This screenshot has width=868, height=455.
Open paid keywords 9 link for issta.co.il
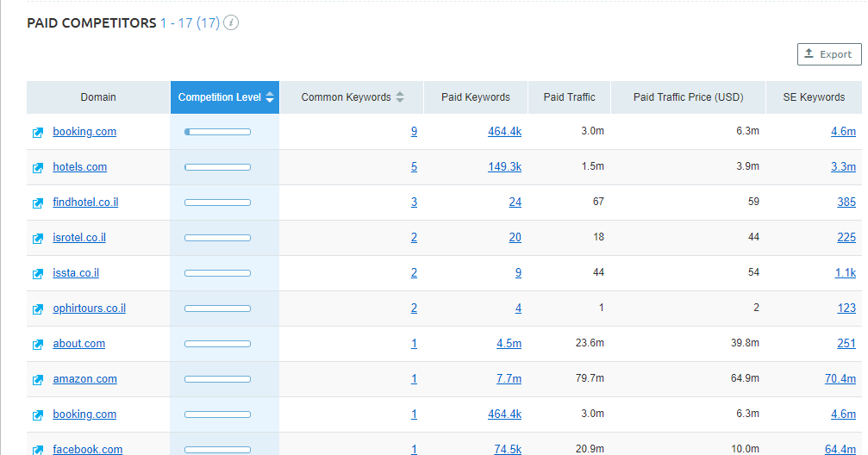[518, 273]
